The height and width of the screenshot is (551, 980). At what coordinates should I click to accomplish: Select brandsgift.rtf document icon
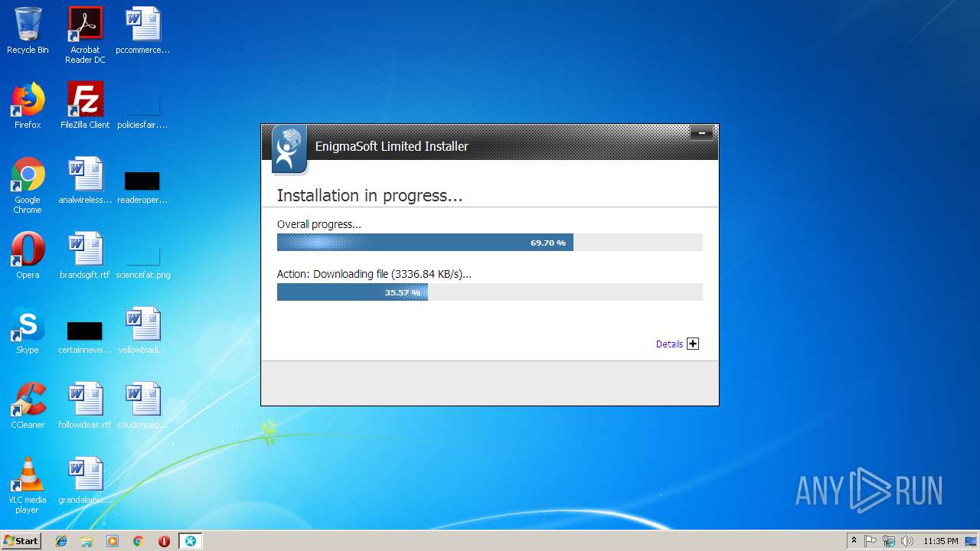point(85,256)
